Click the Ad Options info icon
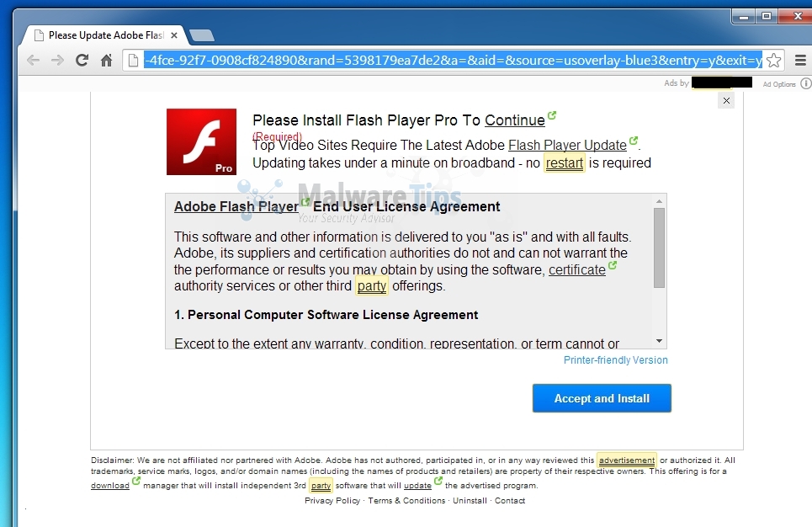The height and width of the screenshot is (527, 812). coord(806,83)
